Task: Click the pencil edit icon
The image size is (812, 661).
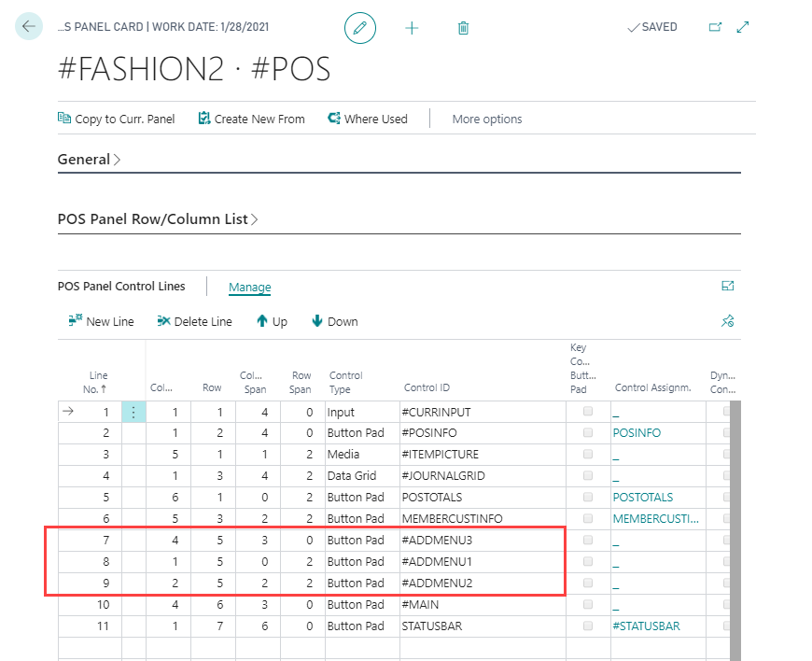Action: click(360, 28)
